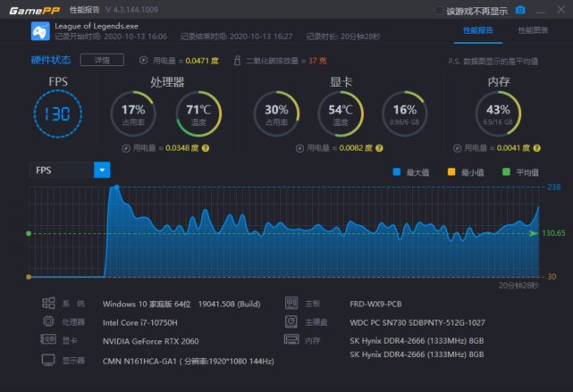
Task: Click the 硬件状态 section heading
Action: click(x=51, y=60)
